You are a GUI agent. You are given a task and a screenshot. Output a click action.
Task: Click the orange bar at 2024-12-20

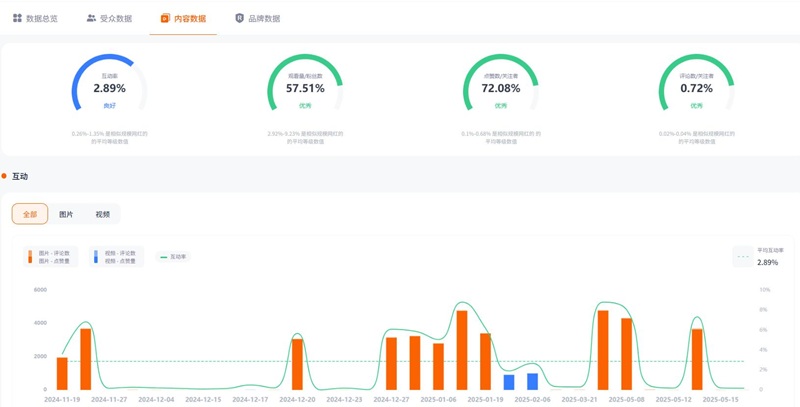pyautogui.click(x=297, y=364)
